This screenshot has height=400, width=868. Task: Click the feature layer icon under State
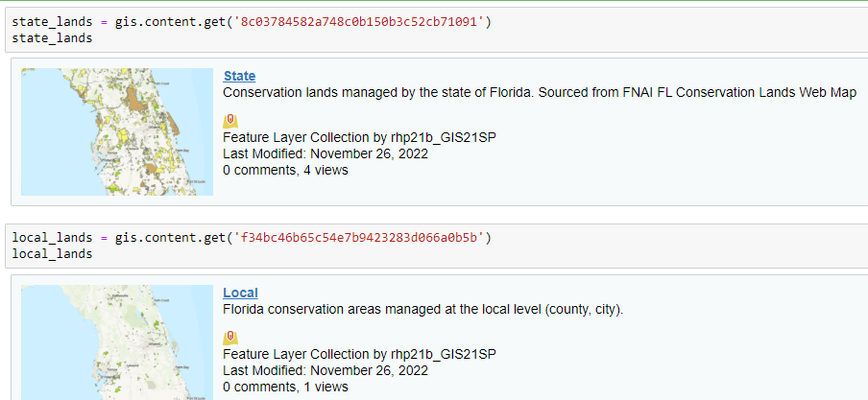[230, 121]
